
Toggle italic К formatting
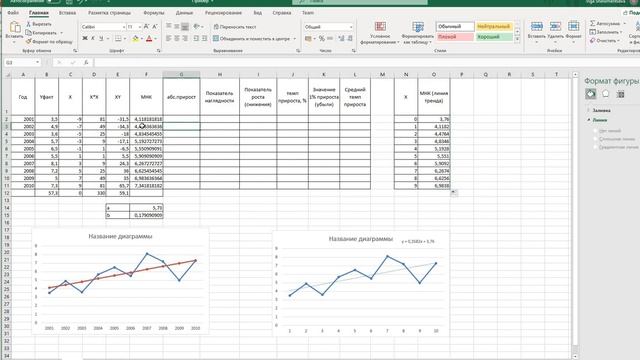(93, 38)
